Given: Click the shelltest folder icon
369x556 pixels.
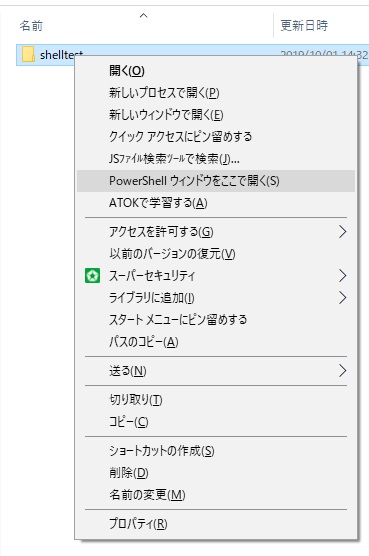Looking at the screenshot, I should coord(28,55).
